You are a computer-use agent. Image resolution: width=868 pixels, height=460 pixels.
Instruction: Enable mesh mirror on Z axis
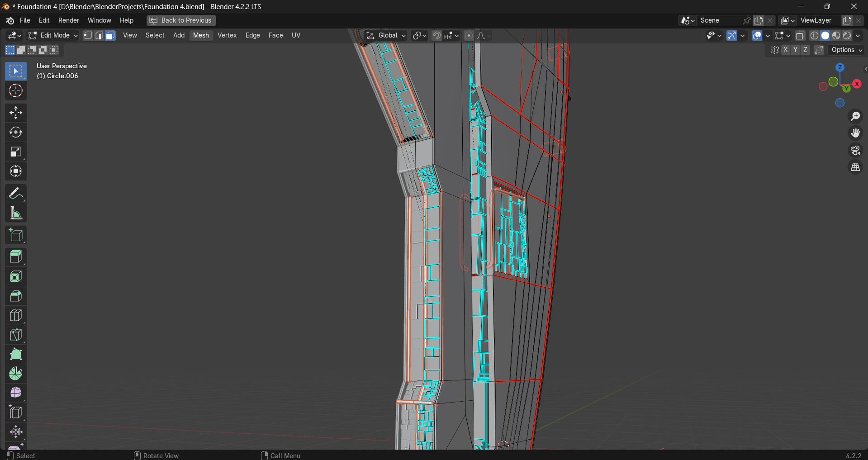point(806,50)
